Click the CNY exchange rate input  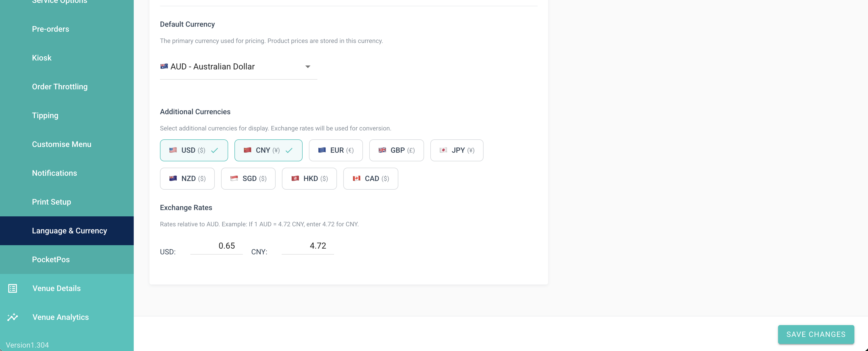tap(308, 246)
